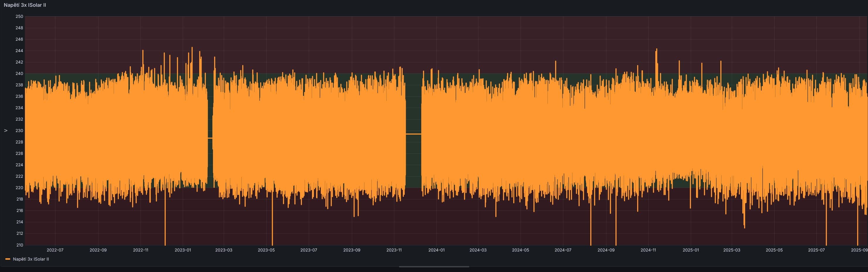Click the orange legend color swatch
This screenshot has width=868, height=272.
[8, 259]
